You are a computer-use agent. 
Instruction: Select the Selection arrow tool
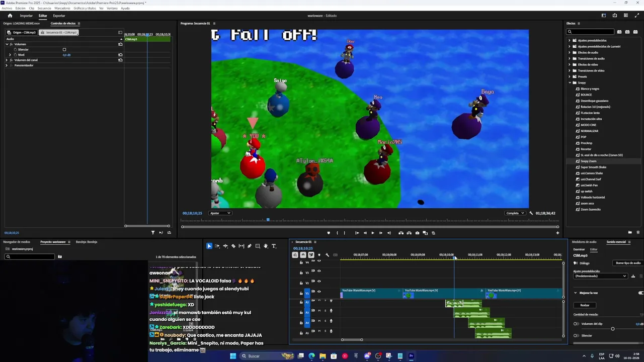pyautogui.click(x=209, y=246)
